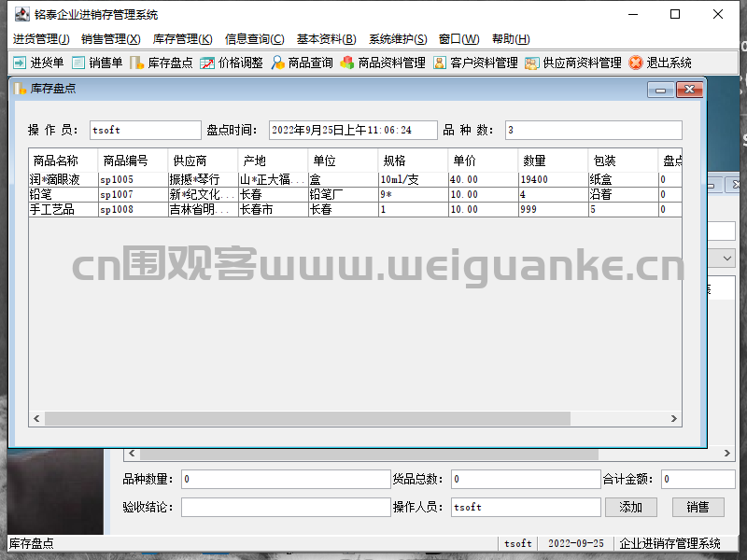Image resolution: width=747 pixels, height=560 pixels.
Task: Click the 19400 quantity cell
Action: [x=554, y=179]
